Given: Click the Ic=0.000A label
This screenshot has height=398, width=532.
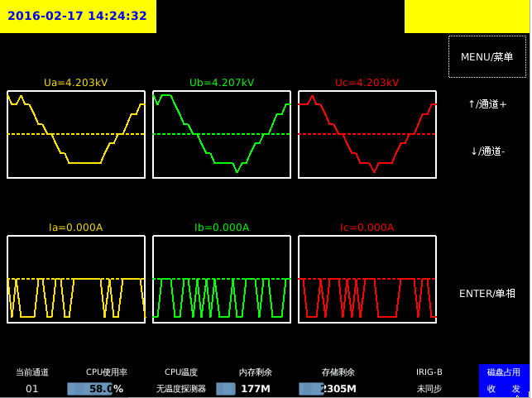Looking at the screenshot, I should tap(367, 228).
